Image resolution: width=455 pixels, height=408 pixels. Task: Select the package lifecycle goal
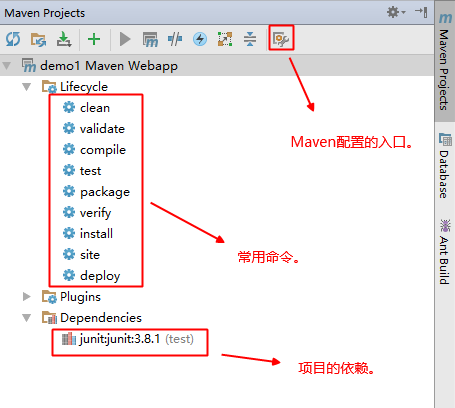coord(96,192)
